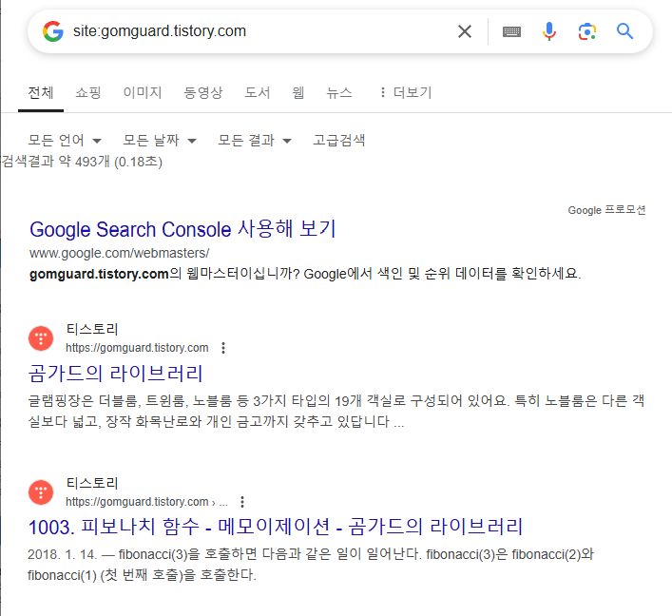The image size is (672, 616).
Task: Expand the 모든 날짜 date dropdown
Action: (x=160, y=140)
